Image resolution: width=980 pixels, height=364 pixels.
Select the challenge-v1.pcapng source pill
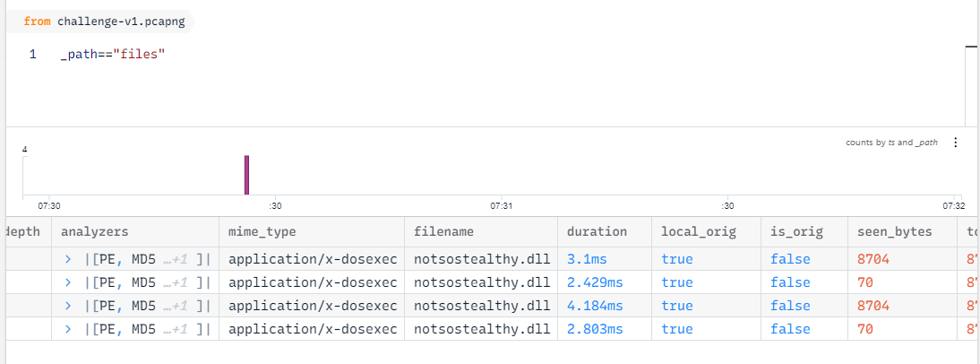(104, 22)
